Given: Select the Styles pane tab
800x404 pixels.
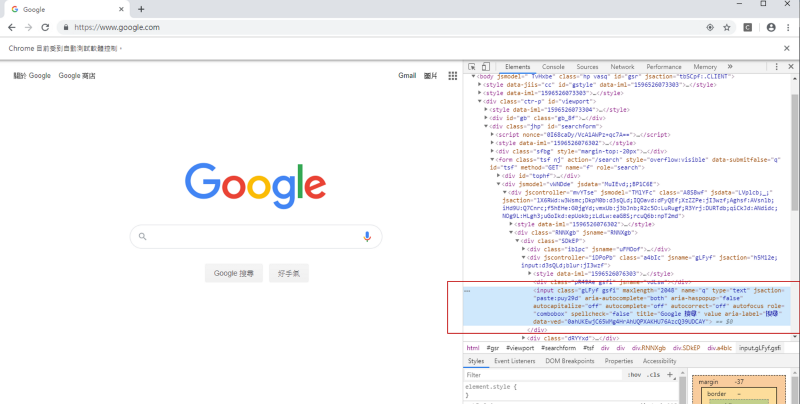Looking at the screenshot, I should click(x=476, y=361).
